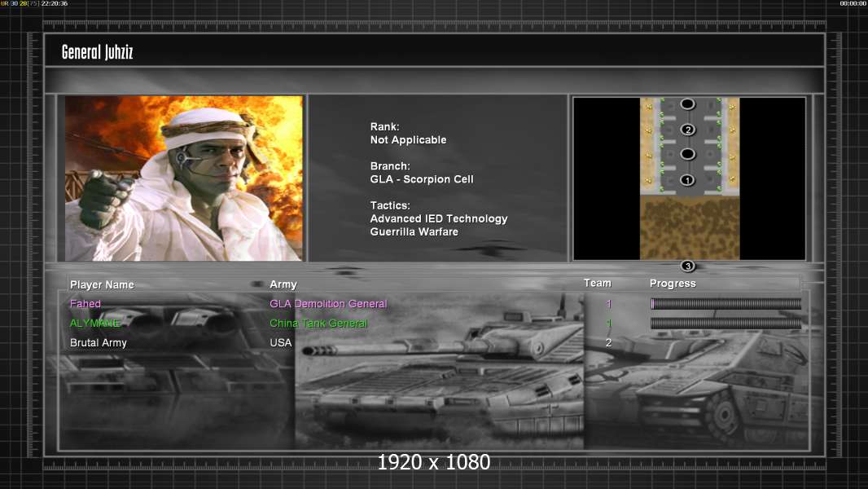The width and height of the screenshot is (868, 489).
Task: Click the General Juhziz portrait image
Action: pyautogui.click(x=184, y=178)
